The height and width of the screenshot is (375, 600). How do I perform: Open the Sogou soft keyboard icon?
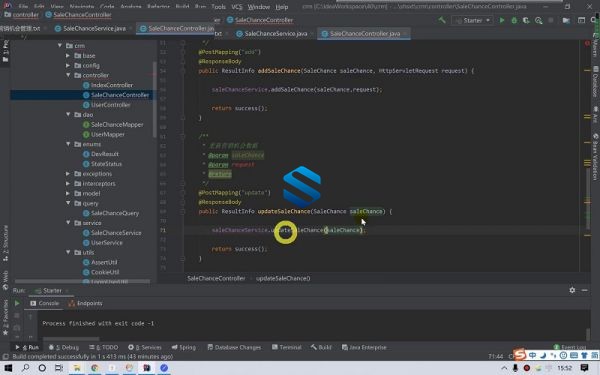[574, 355]
